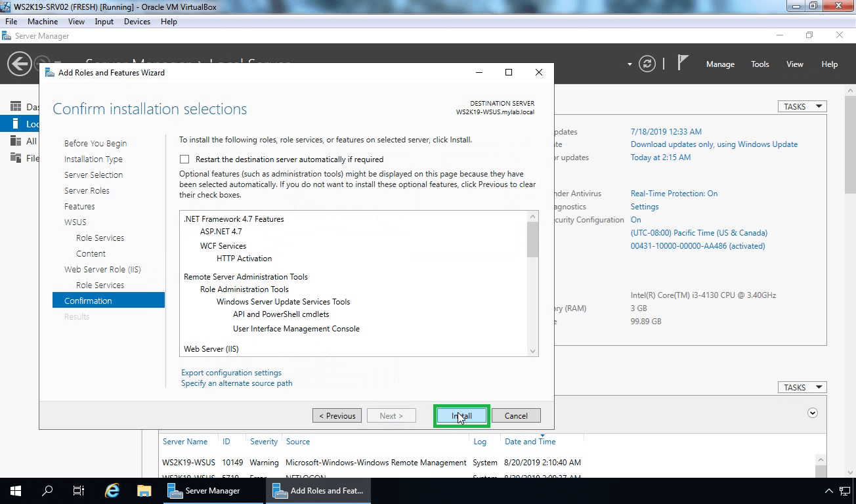This screenshot has height=504, width=856.
Task: Open the VirtualBox File menu
Action: pos(11,22)
